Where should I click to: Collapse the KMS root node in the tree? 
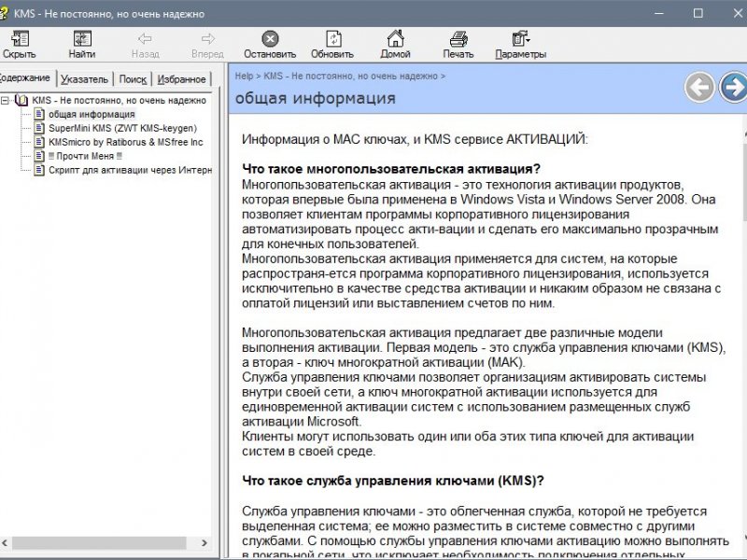(x=6, y=100)
